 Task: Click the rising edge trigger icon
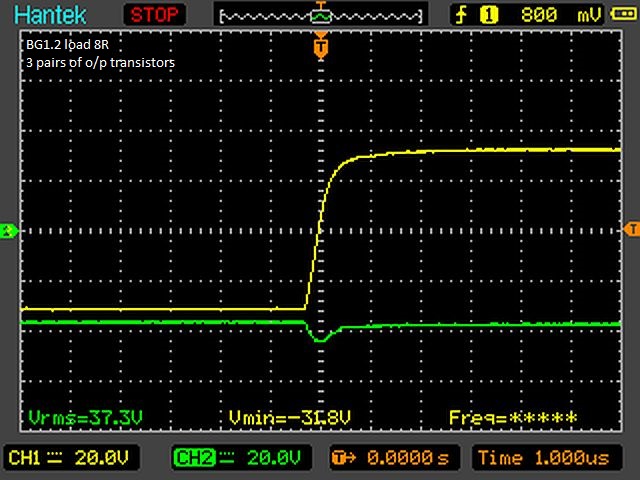tap(461, 15)
